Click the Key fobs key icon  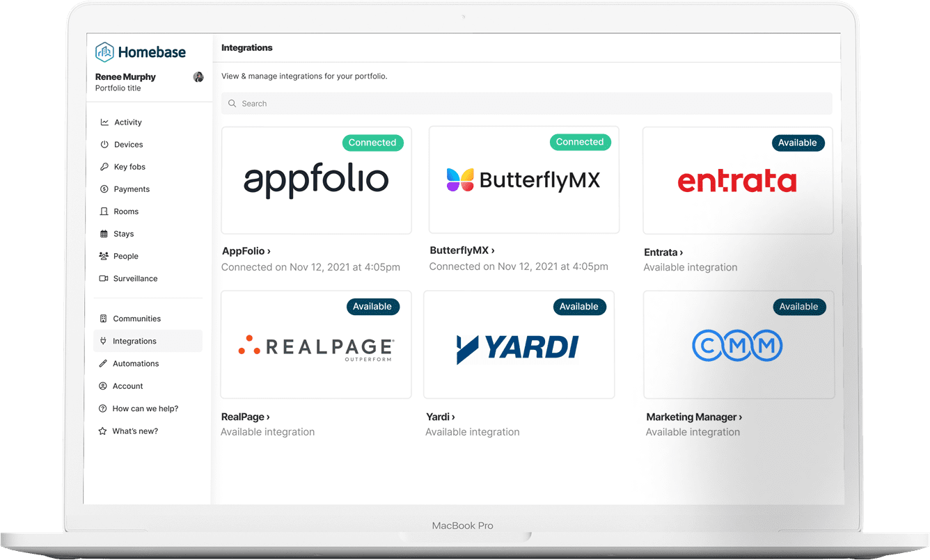[x=104, y=167]
